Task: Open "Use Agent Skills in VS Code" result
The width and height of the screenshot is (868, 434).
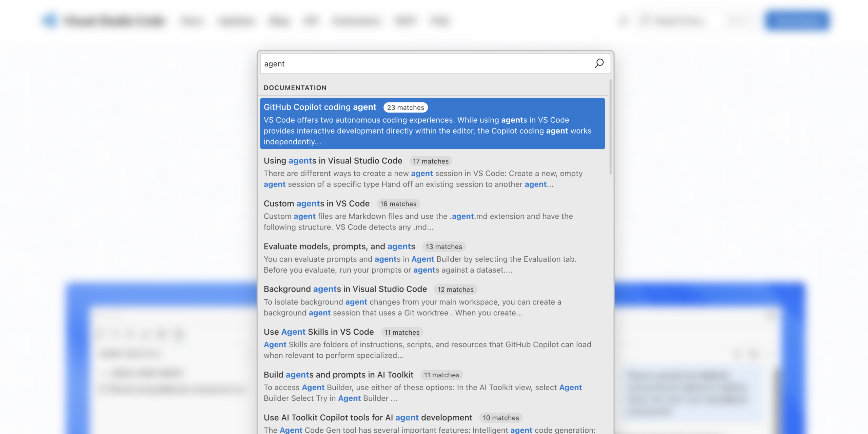Action: (319, 332)
